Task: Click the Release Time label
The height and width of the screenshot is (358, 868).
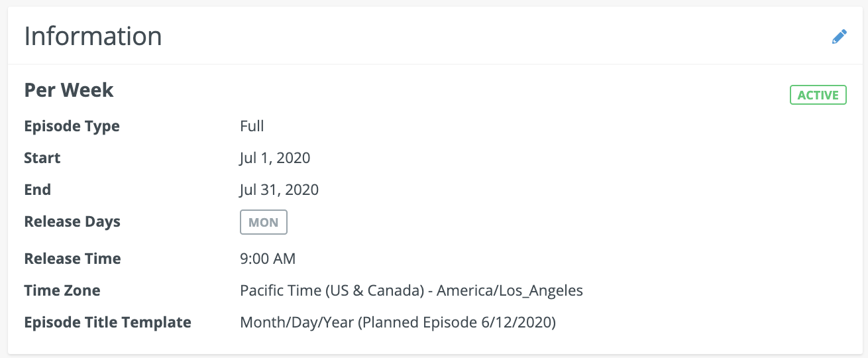Action: pos(72,259)
